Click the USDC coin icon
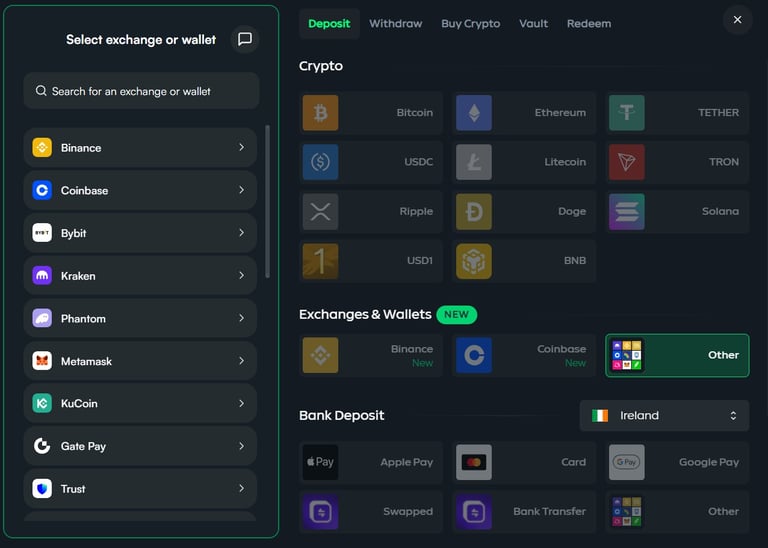The height and width of the screenshot is (548, 768). click(320, 162)
